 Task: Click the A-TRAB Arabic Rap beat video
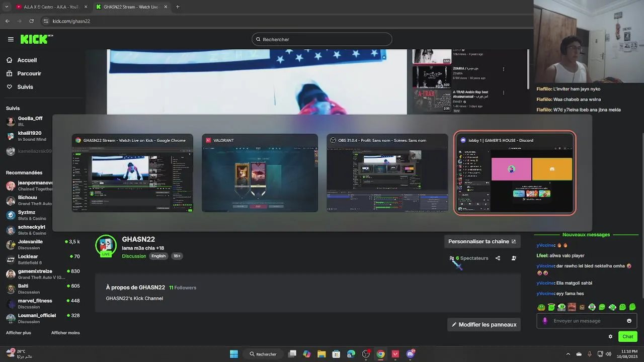coord(455,101)
